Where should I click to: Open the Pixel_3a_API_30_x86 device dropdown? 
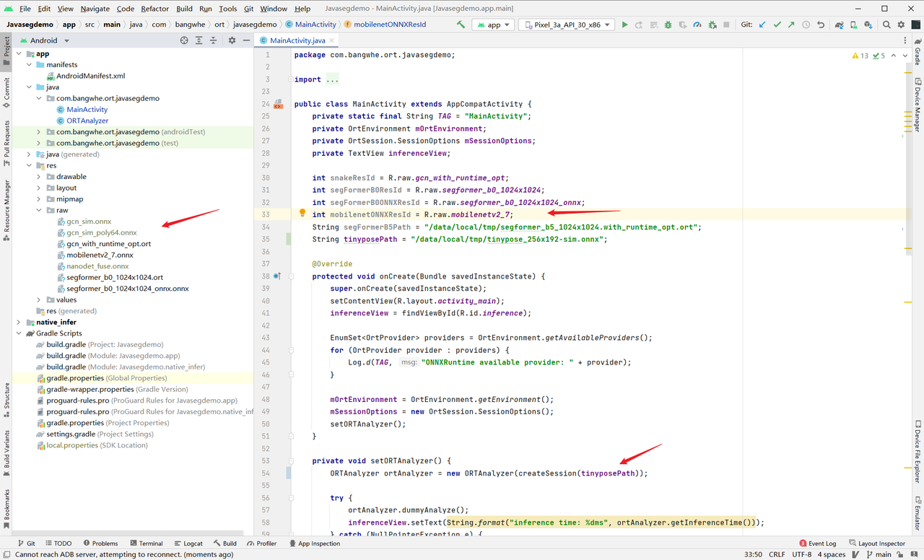[x=566, y=25]
